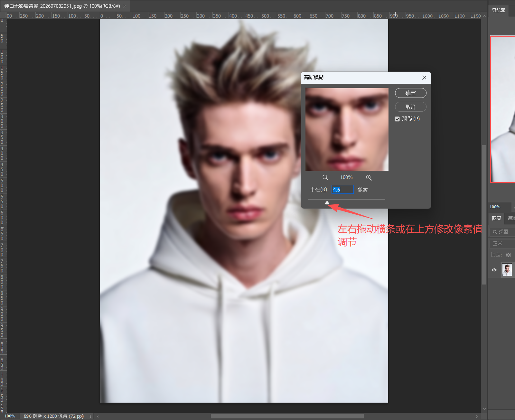Click the magnifier icon in layer filter
The image size is (515, 420).
pos(495,232)
